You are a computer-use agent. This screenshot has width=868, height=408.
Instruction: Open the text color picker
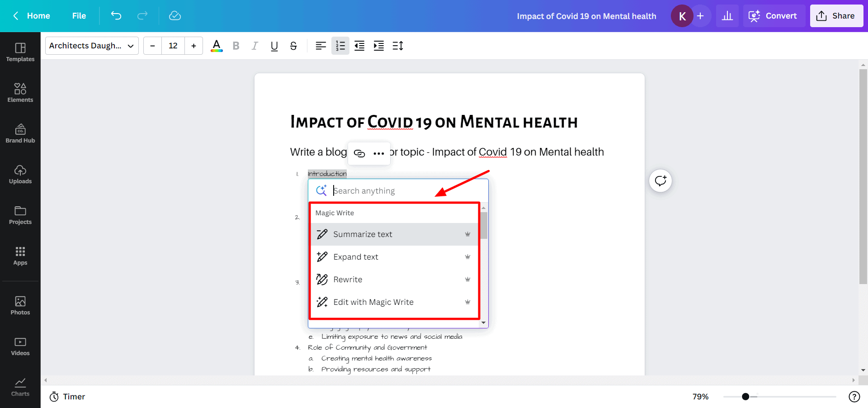coord(217,46)
